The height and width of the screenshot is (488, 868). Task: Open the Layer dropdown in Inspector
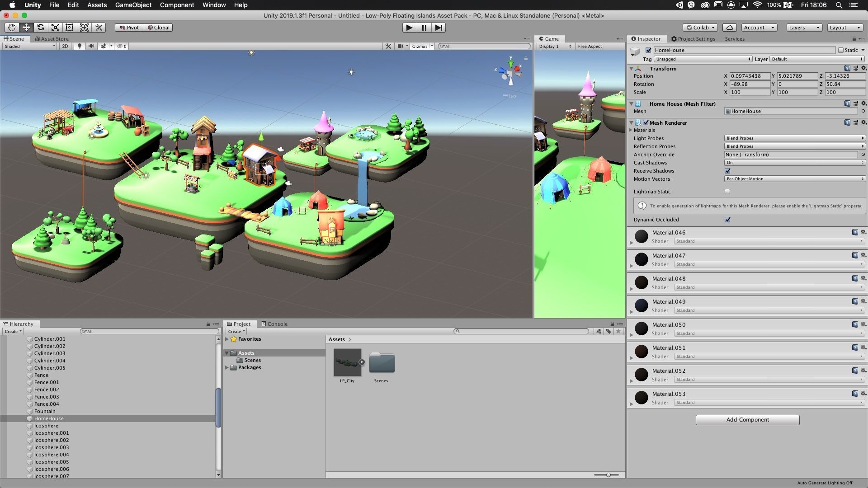[817, 59]
